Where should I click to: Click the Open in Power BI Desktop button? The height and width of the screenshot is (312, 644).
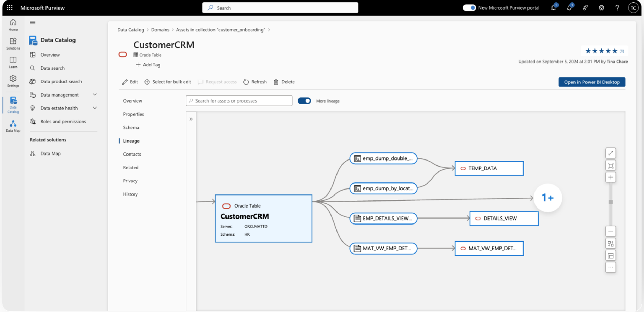592,82
